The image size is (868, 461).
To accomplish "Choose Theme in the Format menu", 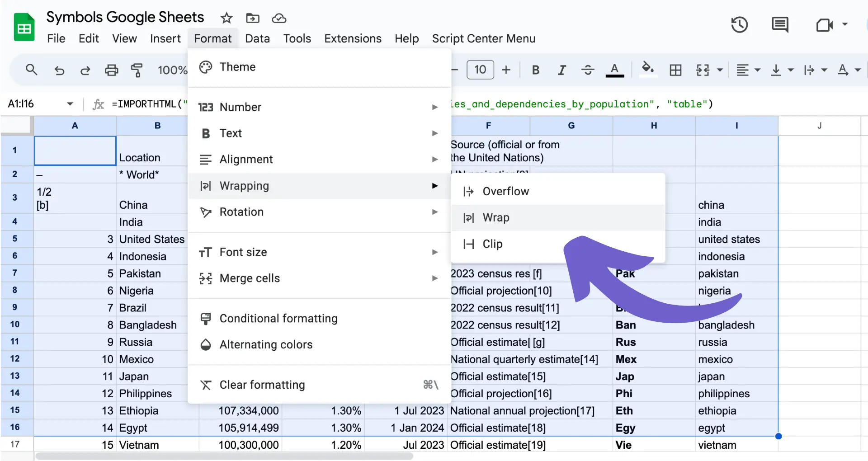I will click(x=319, y=67).
